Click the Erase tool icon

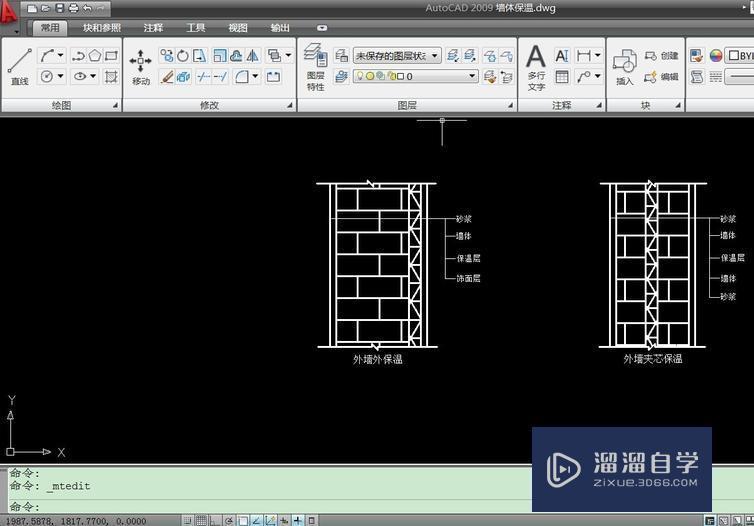pos(166,76)
